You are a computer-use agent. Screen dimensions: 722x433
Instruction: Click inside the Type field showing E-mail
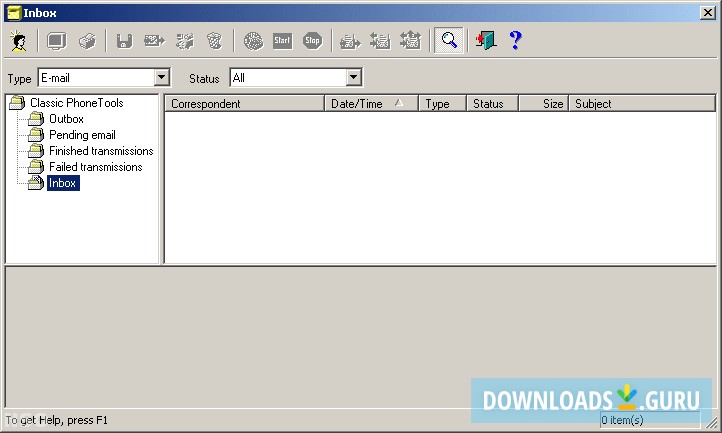[96, 77]
